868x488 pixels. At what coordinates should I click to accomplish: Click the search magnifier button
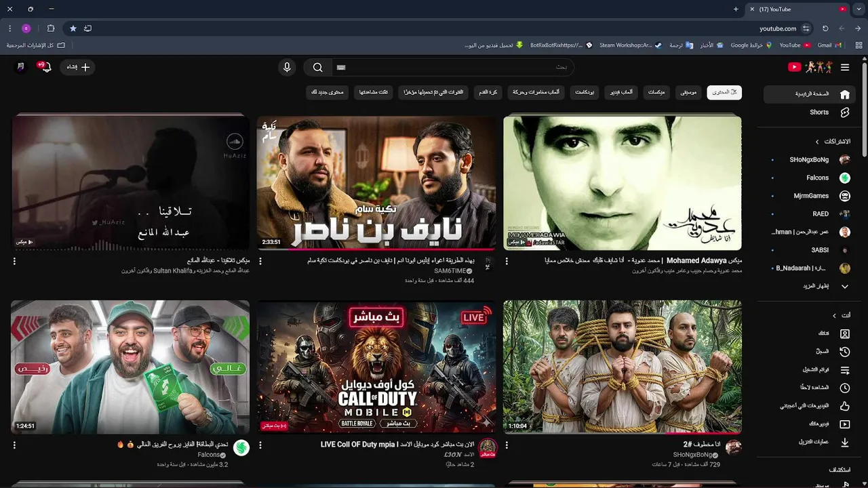[x=317, y=67]
